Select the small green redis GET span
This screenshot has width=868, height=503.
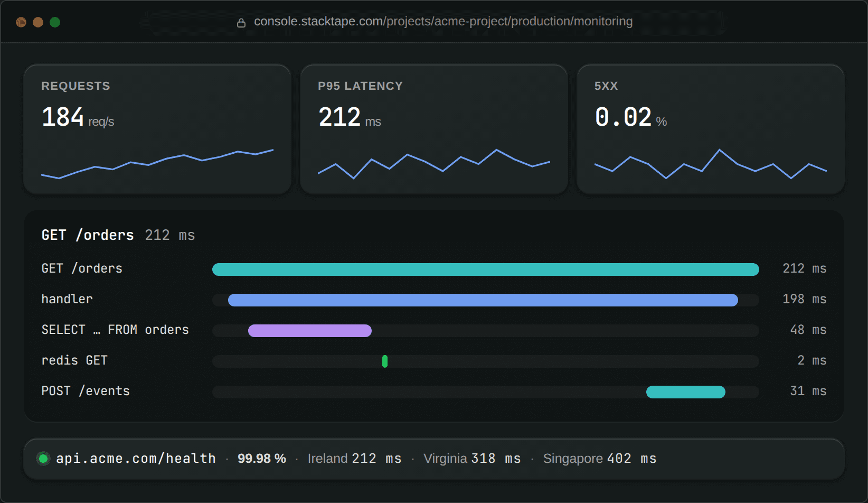(x=385, y=361)
